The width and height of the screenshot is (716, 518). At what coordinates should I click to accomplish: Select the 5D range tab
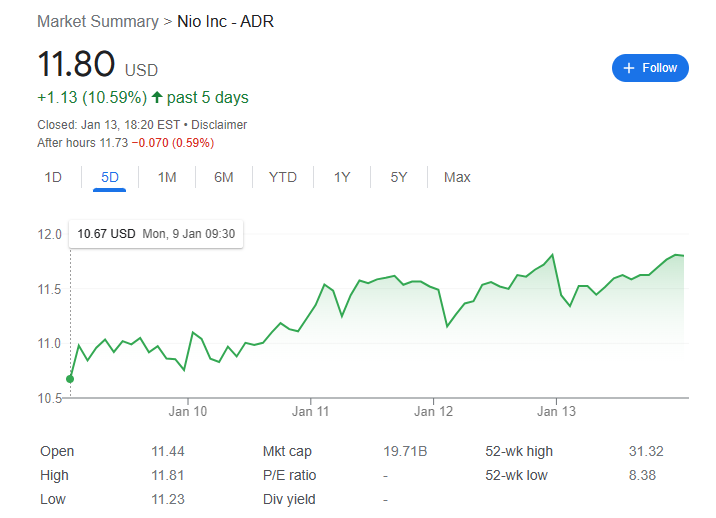click(110, 177)
